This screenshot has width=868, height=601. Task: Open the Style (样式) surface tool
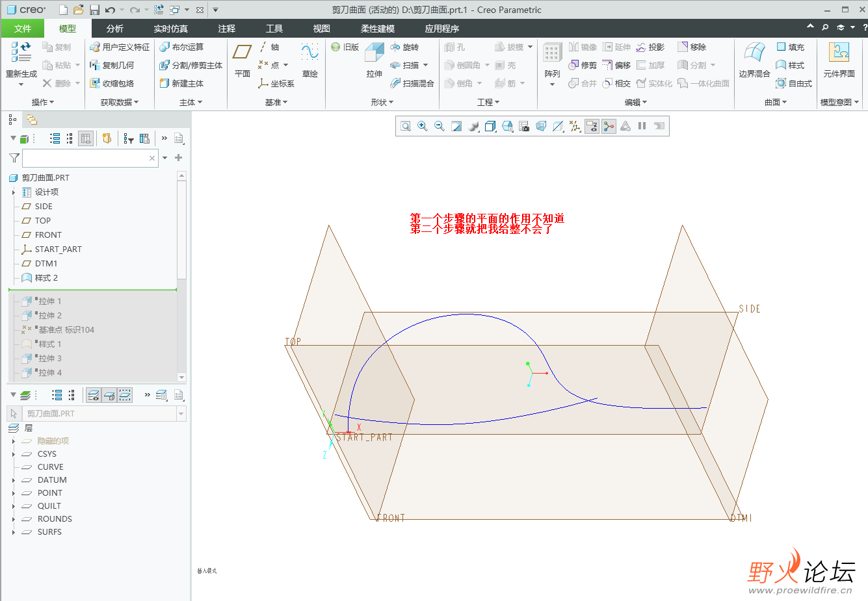[790, 65]
